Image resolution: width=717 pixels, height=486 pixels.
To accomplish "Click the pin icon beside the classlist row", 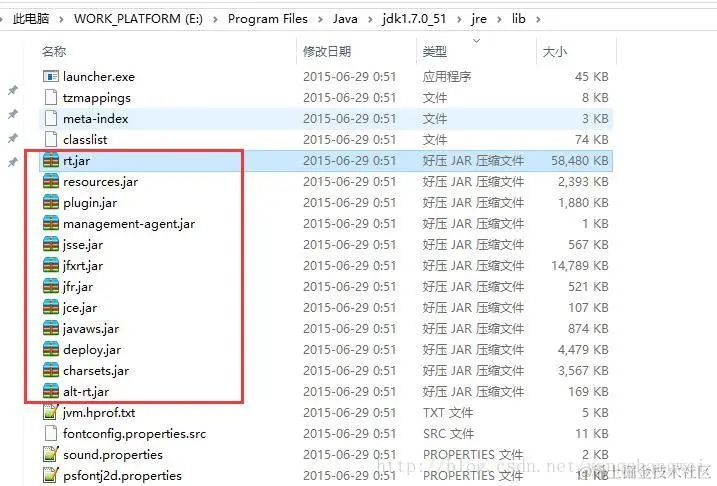I will [13, 138].
